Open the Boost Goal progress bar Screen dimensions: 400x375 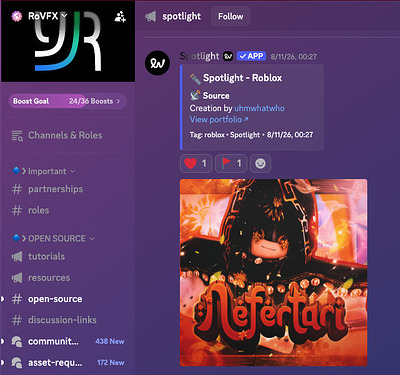click(x=68, y=101)
